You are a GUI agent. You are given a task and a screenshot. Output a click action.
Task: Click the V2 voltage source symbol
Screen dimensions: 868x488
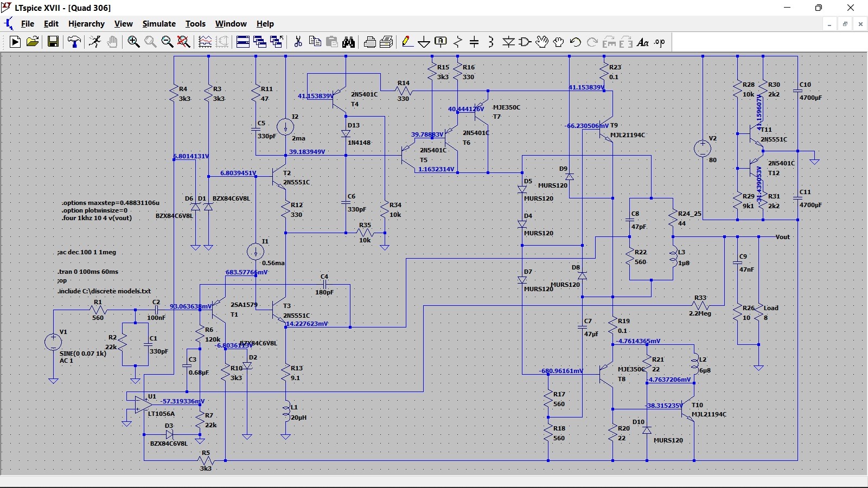(x=703, y=149)
